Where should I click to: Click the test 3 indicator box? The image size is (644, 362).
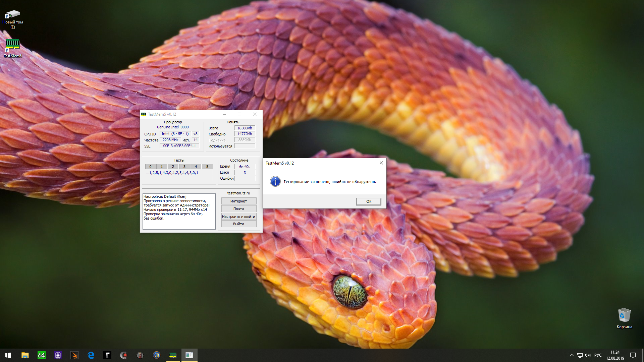184,167
